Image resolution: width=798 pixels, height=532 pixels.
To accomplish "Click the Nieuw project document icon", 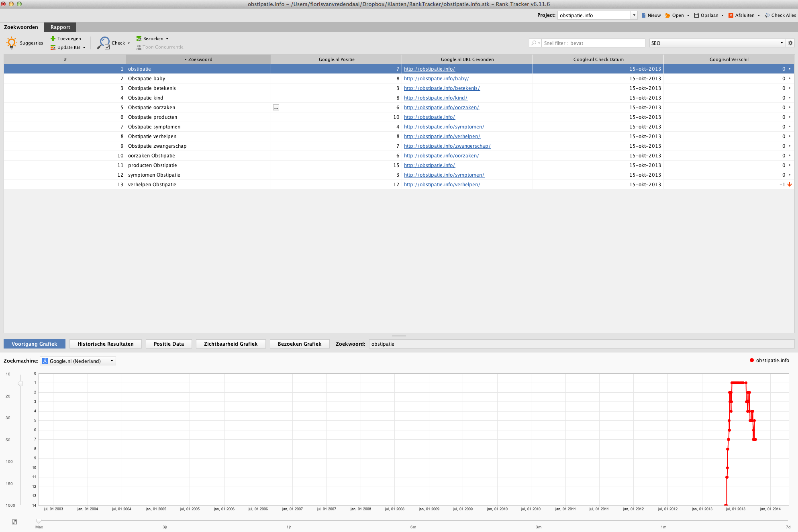I will 643,15.
